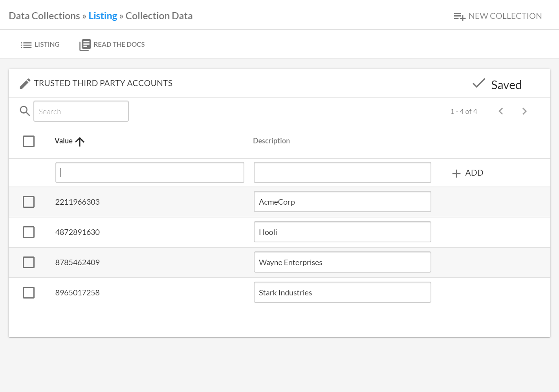Click the Description column header
This screenshot has width=559, height=392.
[x=271, y=141]
